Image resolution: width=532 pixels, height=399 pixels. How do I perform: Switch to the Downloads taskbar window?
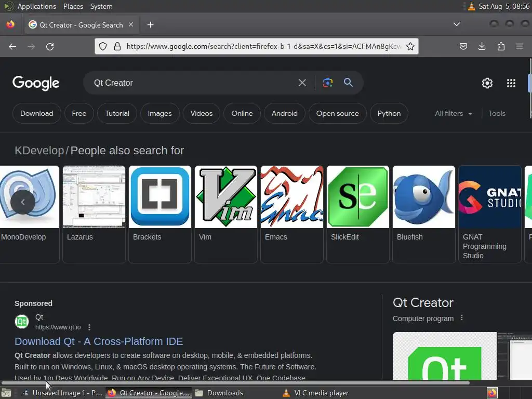[x=220, y=393]
